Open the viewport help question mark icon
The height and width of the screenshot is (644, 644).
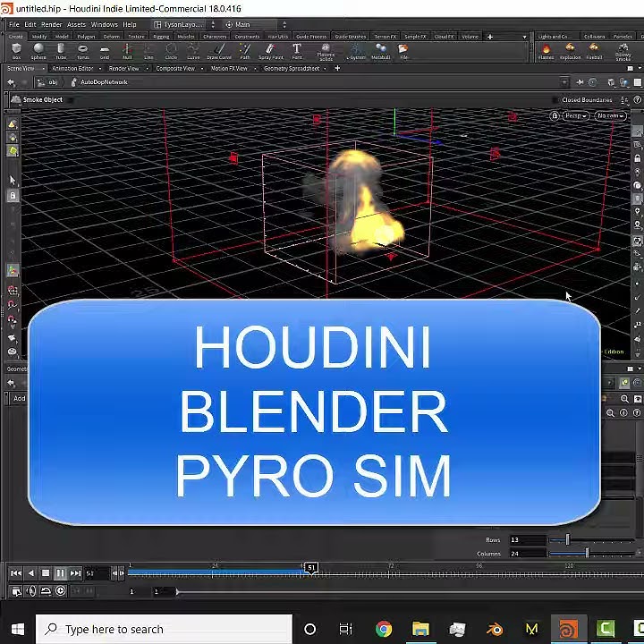[637, 99]
